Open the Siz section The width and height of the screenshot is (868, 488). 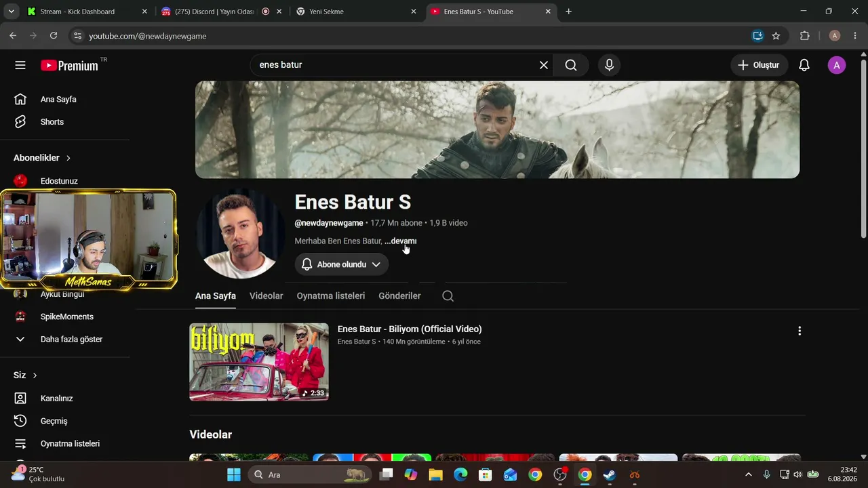coord(25,375)
